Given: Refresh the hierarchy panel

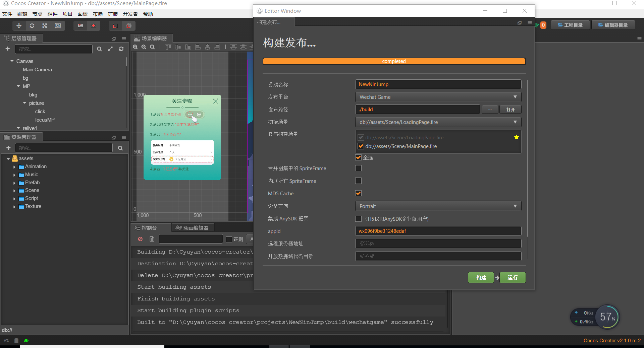Looking at the screenshot, I should click(x=121, y=49).
